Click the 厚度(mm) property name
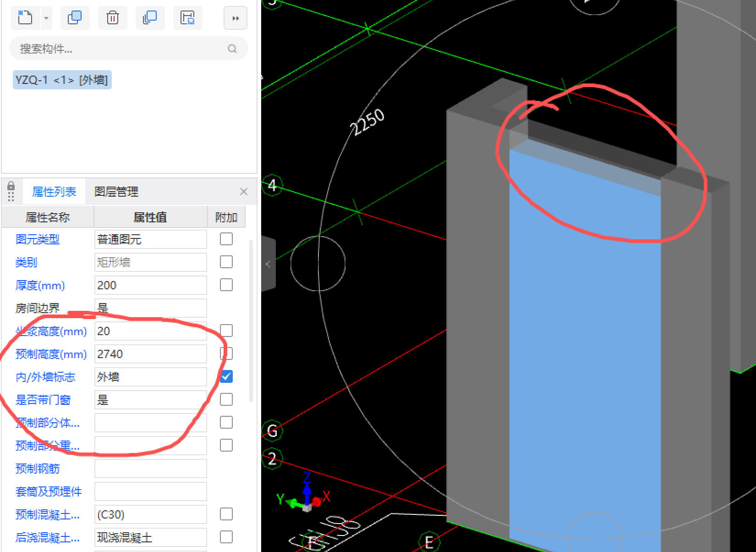 (40, 285)
